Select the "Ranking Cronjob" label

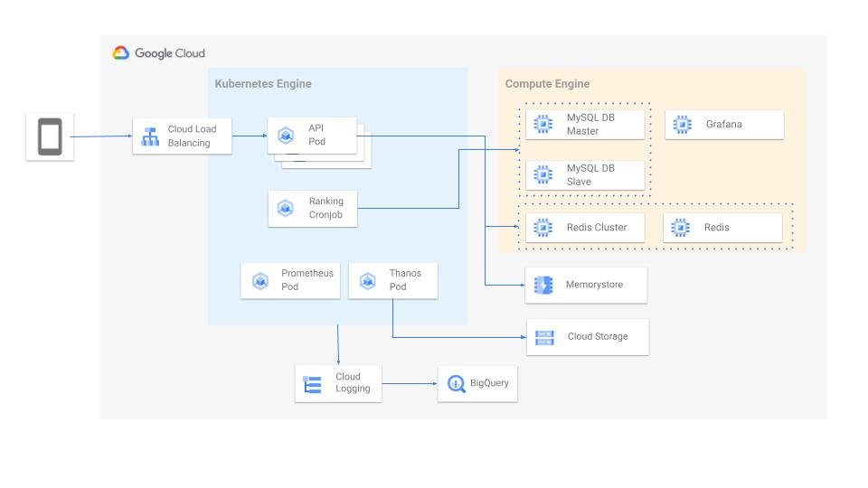pyautogui.click(x=326, y=208)
